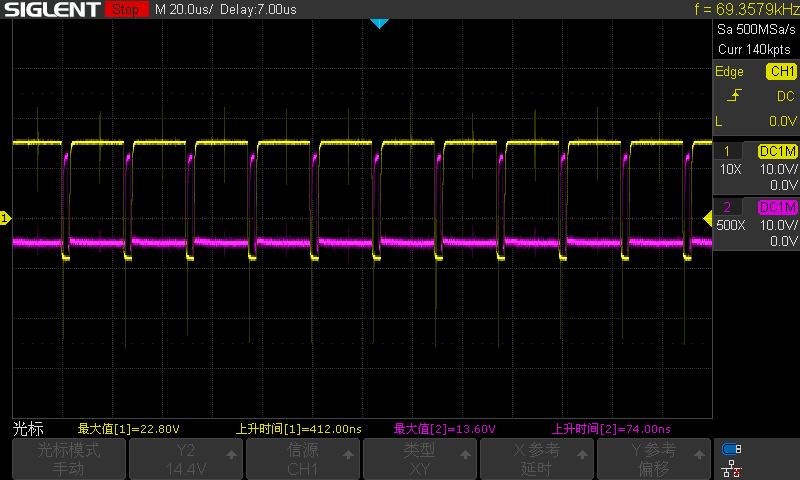Screen dimensions: 800x480
Task: Click the rising edge trigger slope icon
Action: point(735,96)
